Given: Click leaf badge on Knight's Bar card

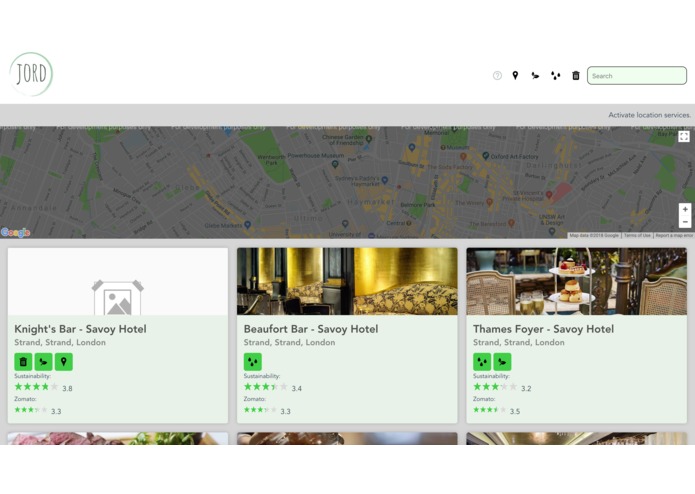Looking at the screenshot, I should pyautogui.click(x=43, y=362).
